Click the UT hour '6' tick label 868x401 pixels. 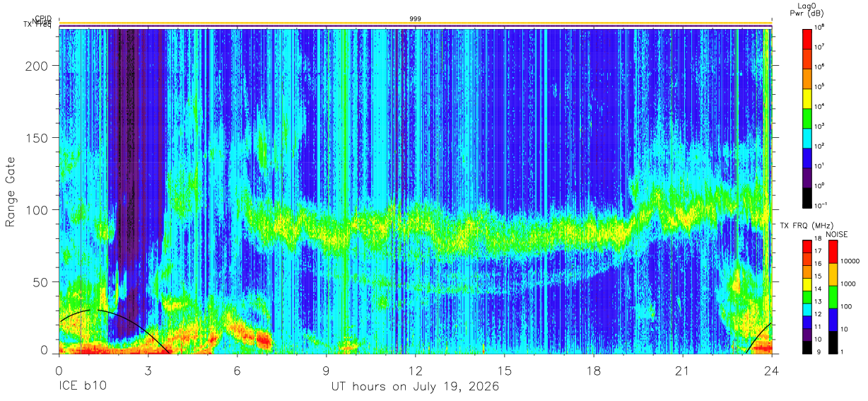click(237, 371)
